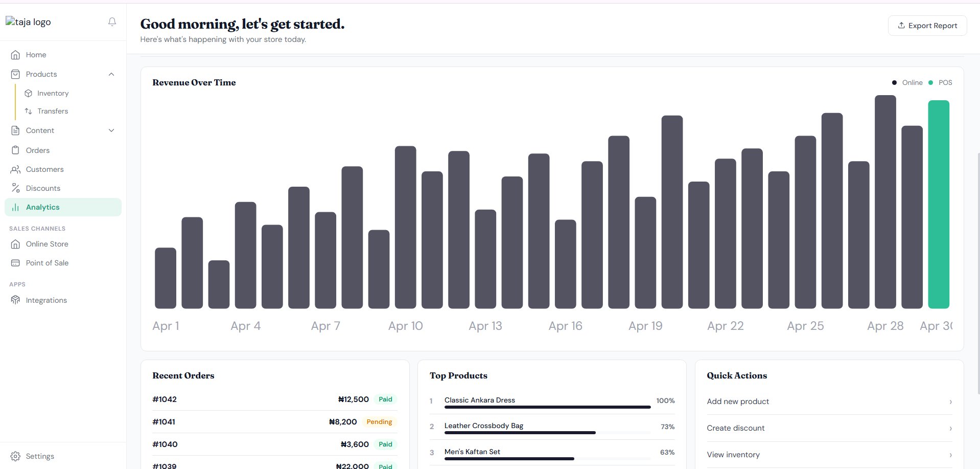
Task: Click Add new product quick action
Action: coord(829,401)
